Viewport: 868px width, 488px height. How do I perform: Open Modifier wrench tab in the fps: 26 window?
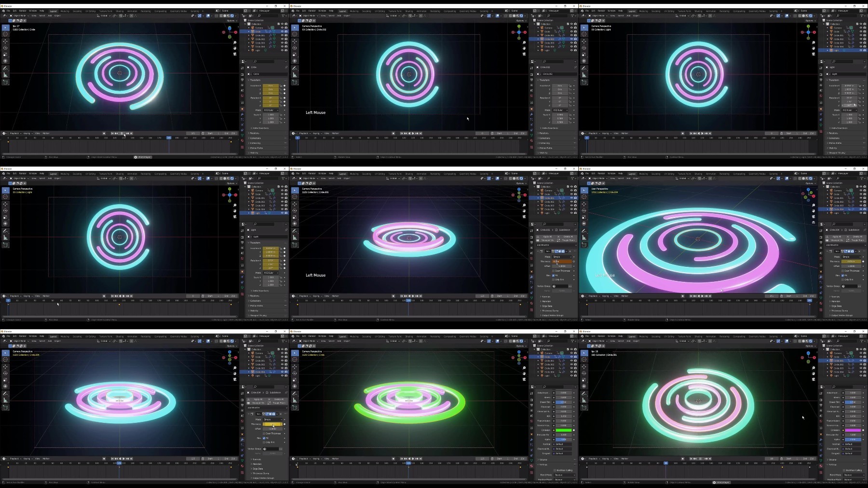[821, 440]
